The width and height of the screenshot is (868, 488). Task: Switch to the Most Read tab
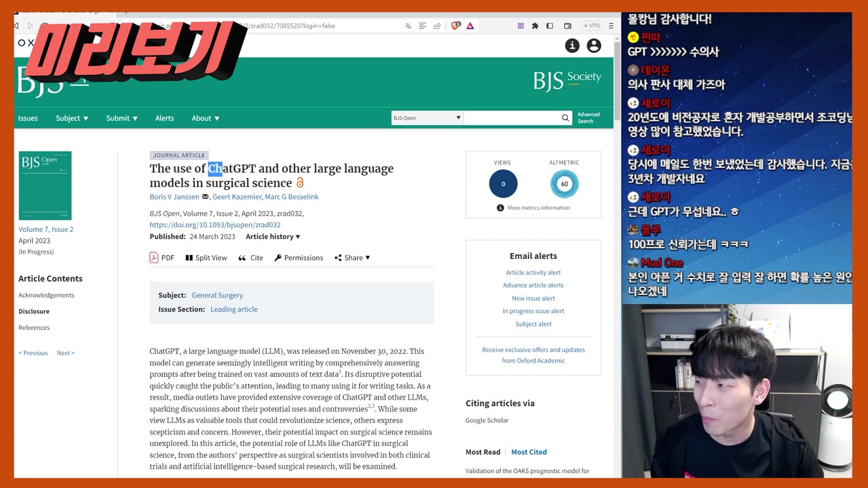pos(483,452)
